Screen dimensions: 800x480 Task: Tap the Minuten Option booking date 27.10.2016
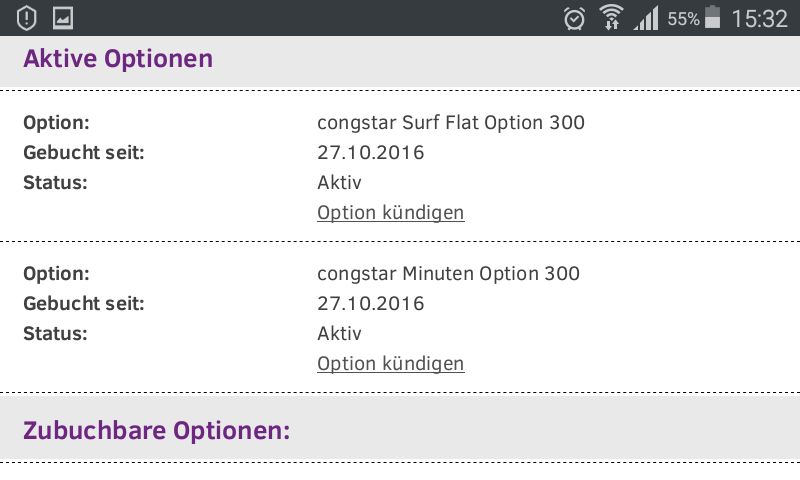pyautogui.click(x=371, y=303)
